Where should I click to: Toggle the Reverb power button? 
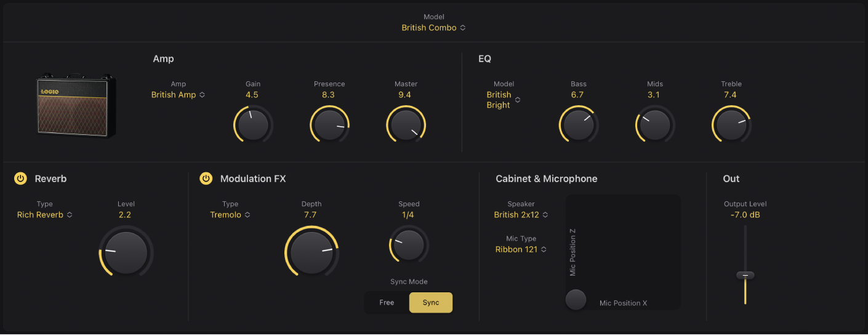(x=20, y=178)
